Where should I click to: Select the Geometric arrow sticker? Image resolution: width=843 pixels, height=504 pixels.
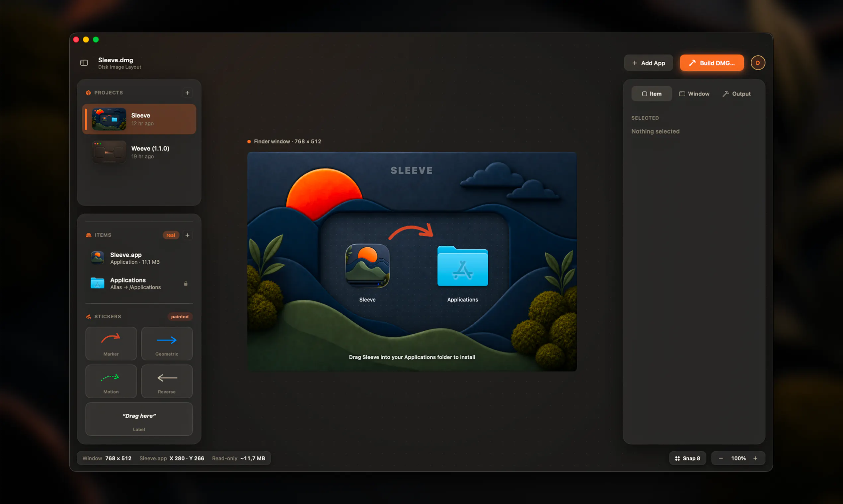click(167, 344)
